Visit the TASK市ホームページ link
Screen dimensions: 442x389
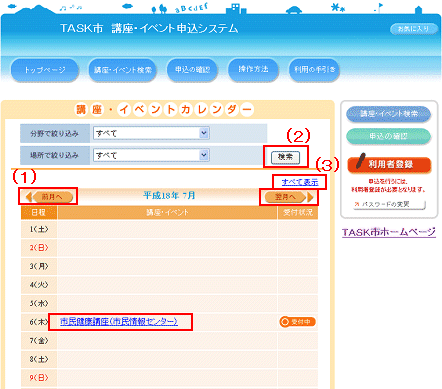389,232
